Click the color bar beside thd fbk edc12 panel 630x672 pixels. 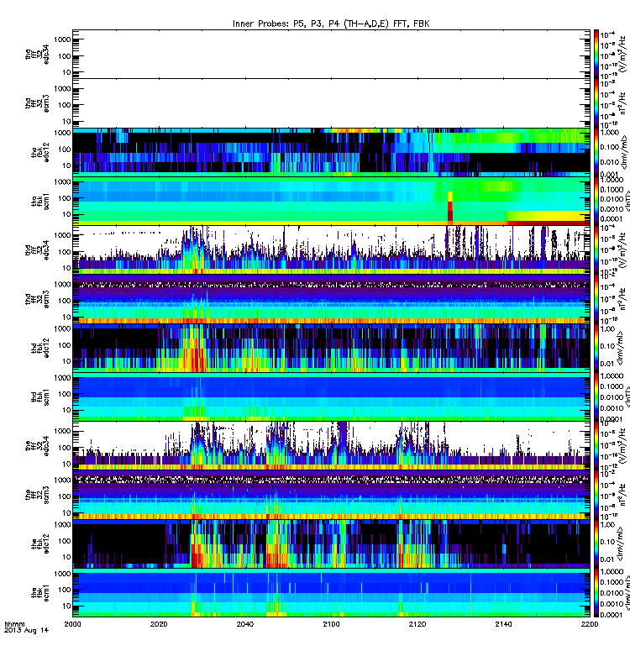coord(596,348)
